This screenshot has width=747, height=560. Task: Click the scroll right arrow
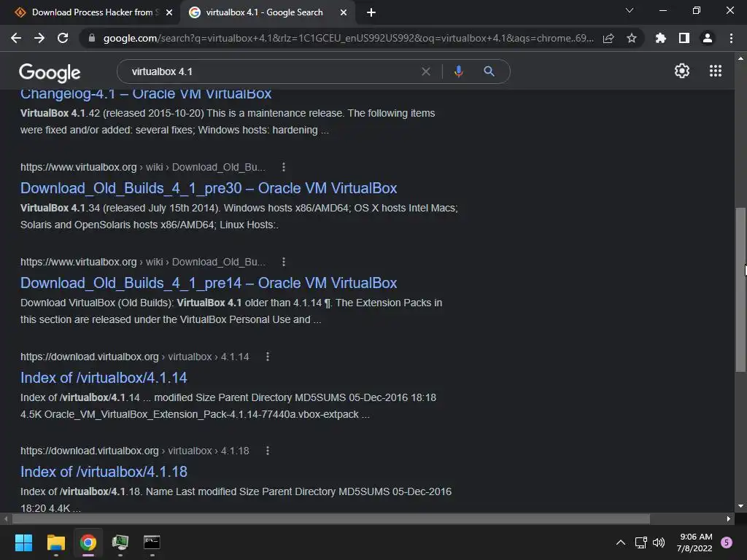tap(729, 518)
